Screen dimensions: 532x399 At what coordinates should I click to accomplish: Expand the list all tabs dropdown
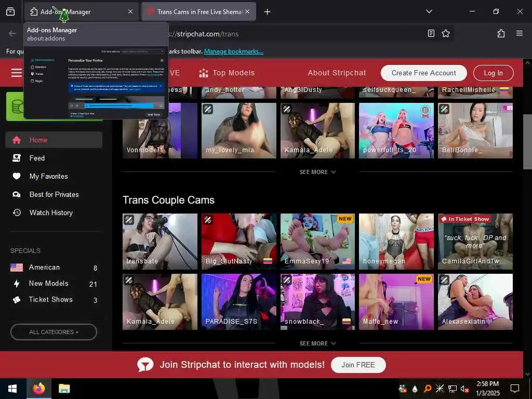coord(429,11)
